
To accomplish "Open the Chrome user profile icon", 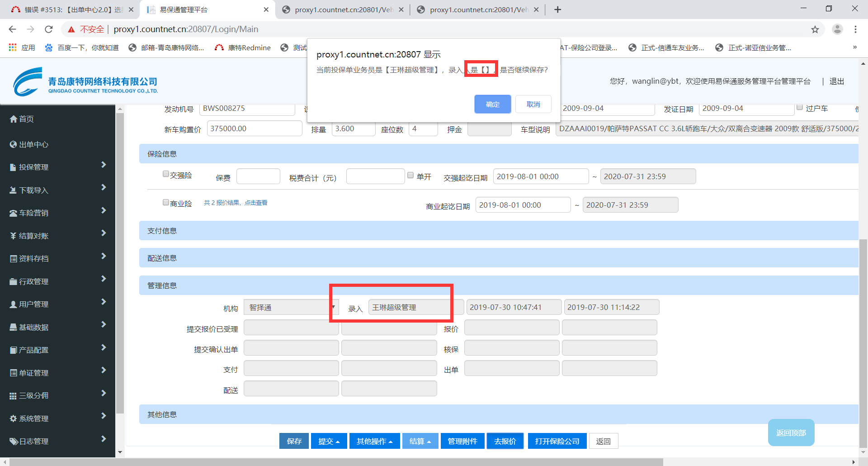I will click(837, 29).
